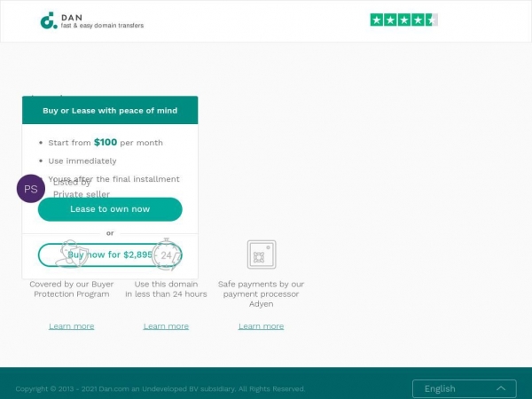
Task: Click the Buyer Protection shield icon
Action: [x=71, y=254]
